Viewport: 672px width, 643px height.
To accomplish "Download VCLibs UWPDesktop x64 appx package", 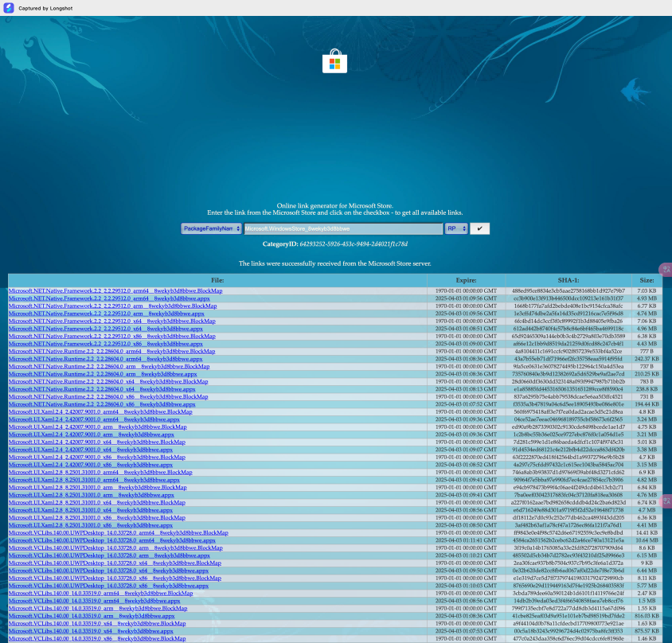I will point(108,571).
